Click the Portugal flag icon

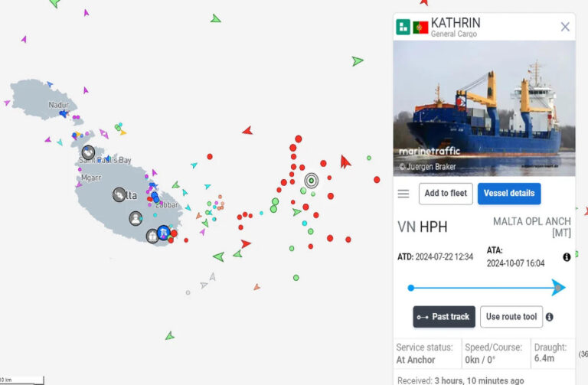(420, 28)
